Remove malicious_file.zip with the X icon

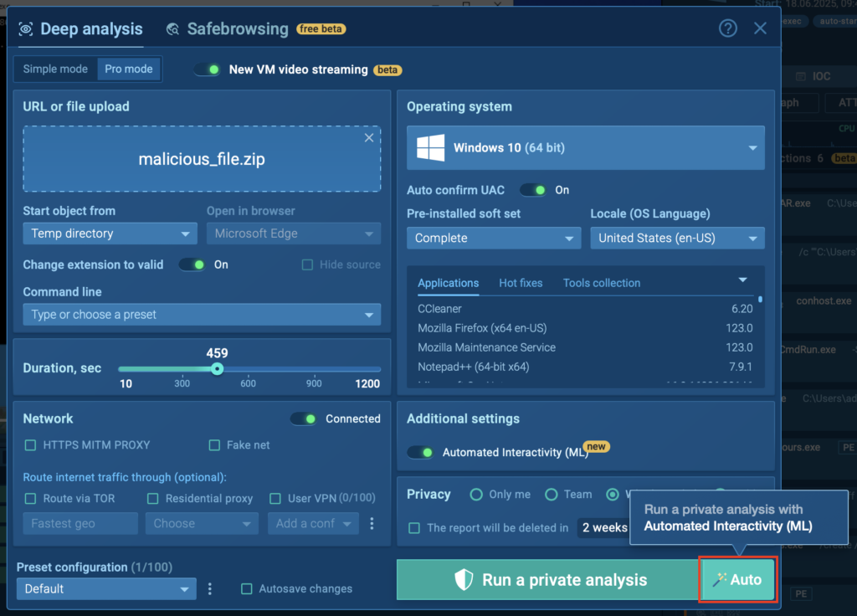click(x=369, y=138)
